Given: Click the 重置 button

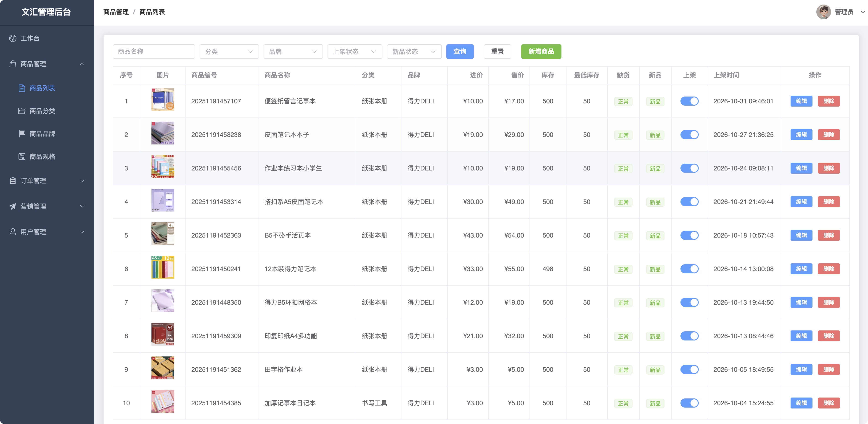Looking at the screenshot, I should pyautogui.click(x=497, y=52).
